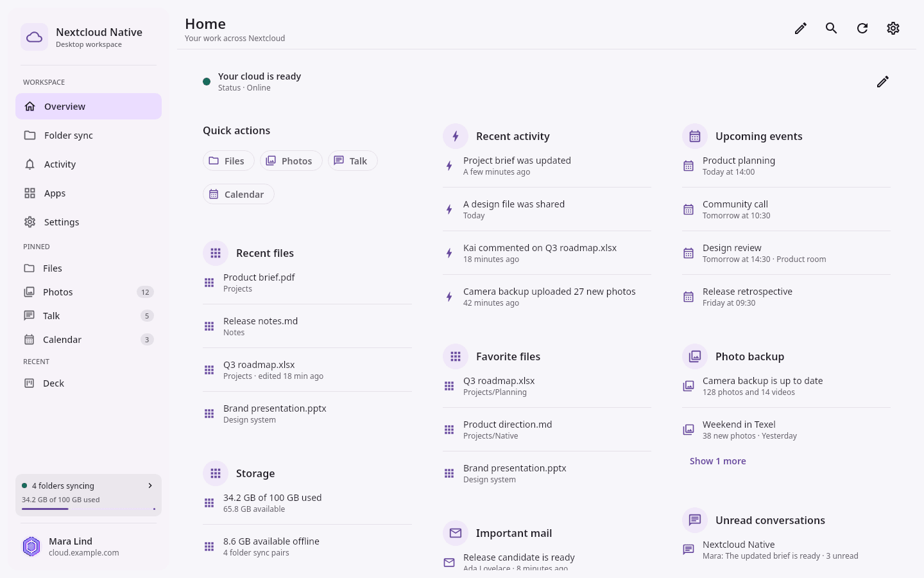Refresh the Home view with the reload icon
The height and width of the screenshot is (578, 924).
862,28
